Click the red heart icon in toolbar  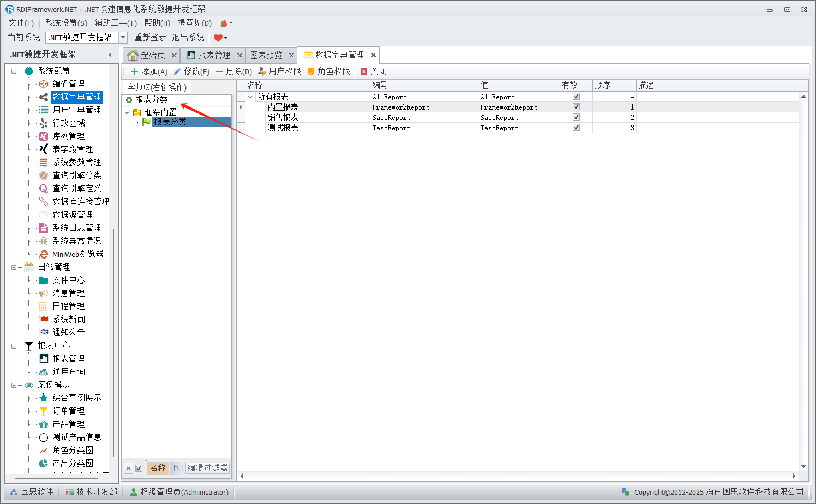218,38
